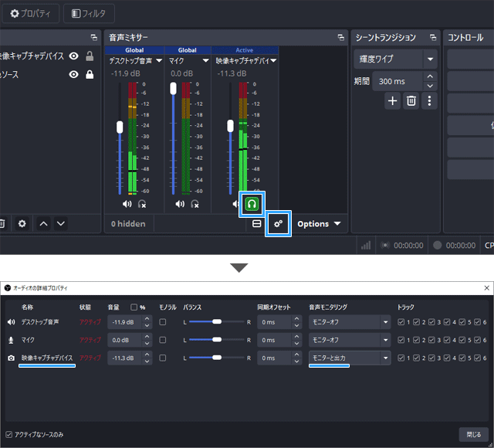Mute the マイク channel speaker icon
This screenshot has width=494, height=448.
(x=180, y=204)
